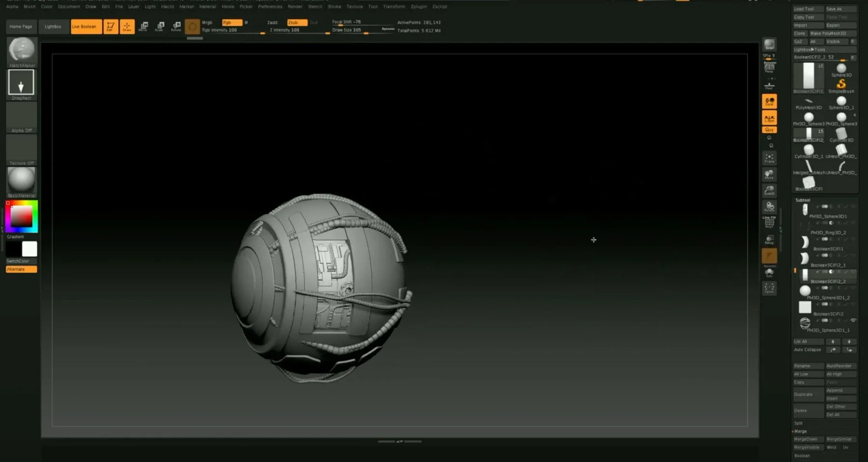Open the Brush menu
The height and width of the screenshot is (462, 868).
pos(30,7)
